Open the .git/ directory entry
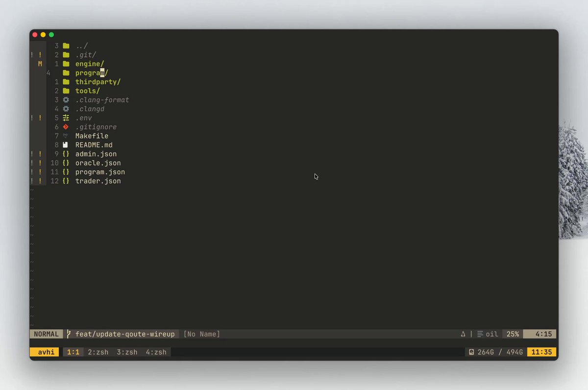The height and width of the screenshot is (390, 588). click(x=86, y=55)
